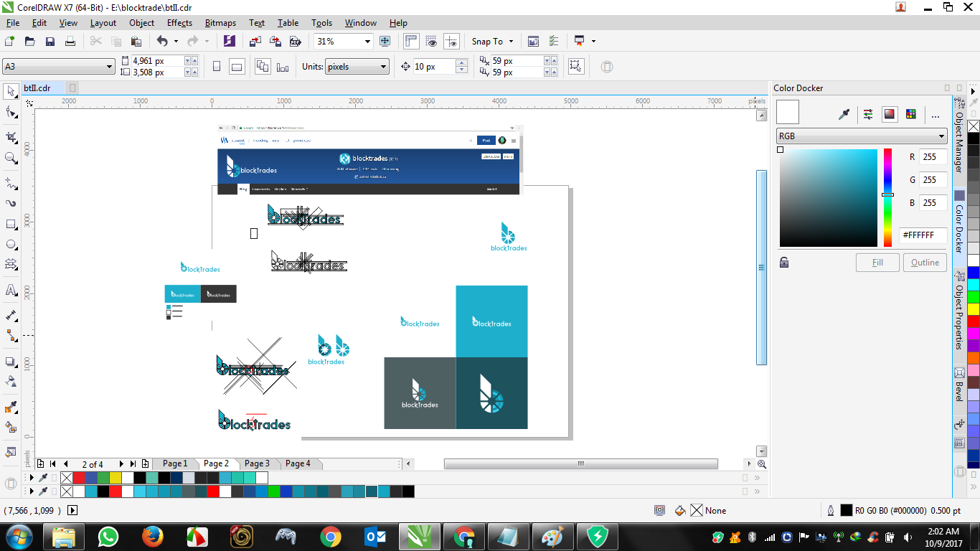Image resolution: width=980 pixels, height=551 pixels.
Task: Set page orientation to Portrait
Action: coord(217,67)
